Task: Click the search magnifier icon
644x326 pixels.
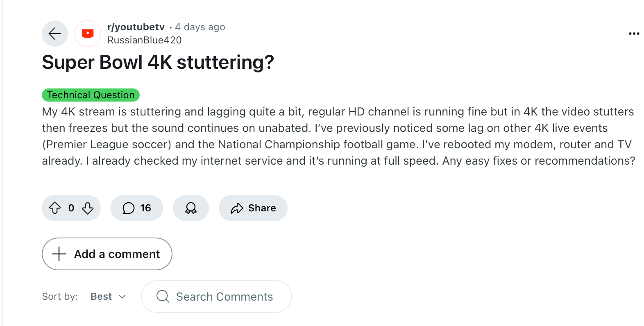Action: pos(163,296)
